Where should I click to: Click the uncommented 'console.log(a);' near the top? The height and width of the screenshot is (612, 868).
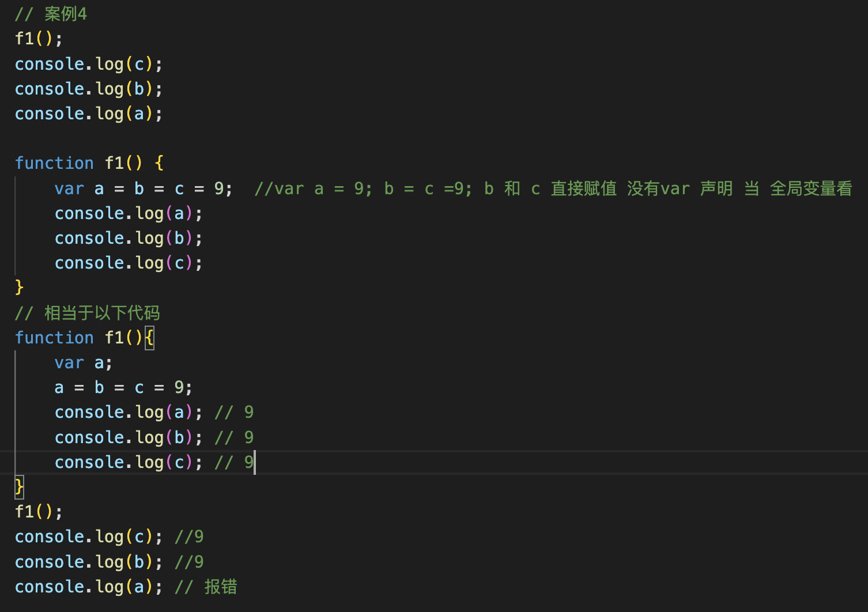[x=89, y=114]
